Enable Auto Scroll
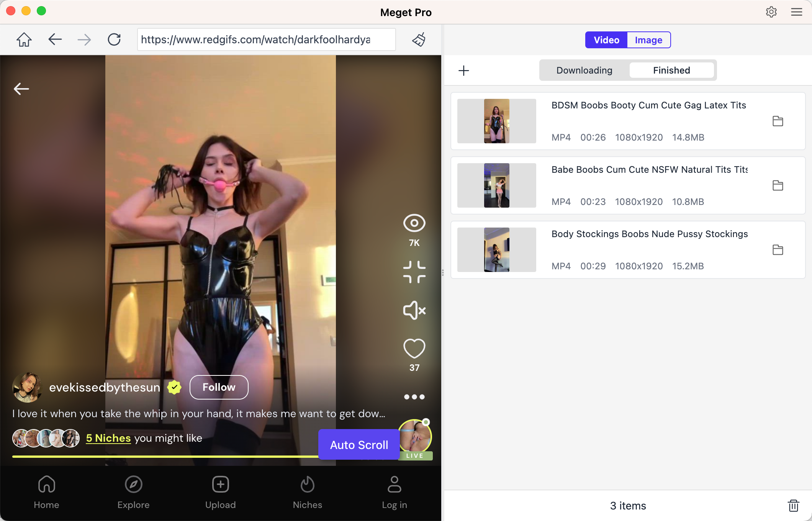 pyautogui.click(x=359, y=444)
